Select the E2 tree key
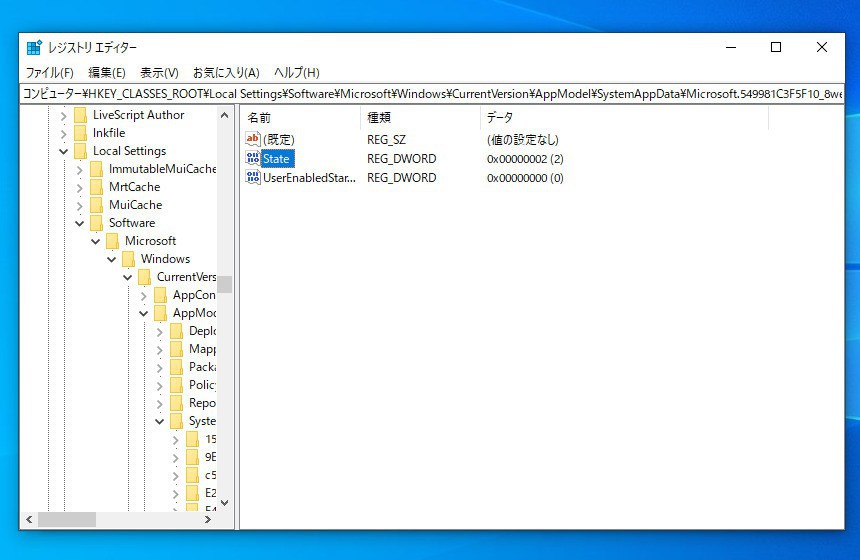Screen dimensions: 860x560 click(211, 493)
